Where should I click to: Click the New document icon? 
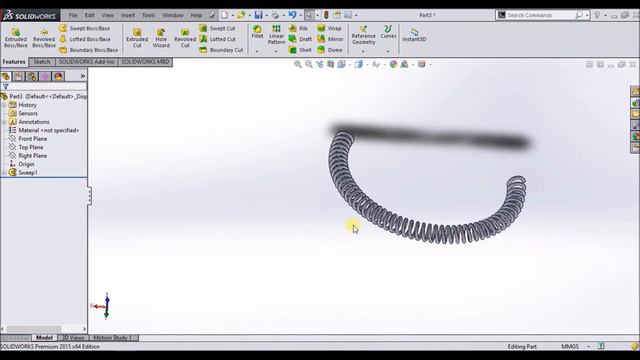pos(224,15)
